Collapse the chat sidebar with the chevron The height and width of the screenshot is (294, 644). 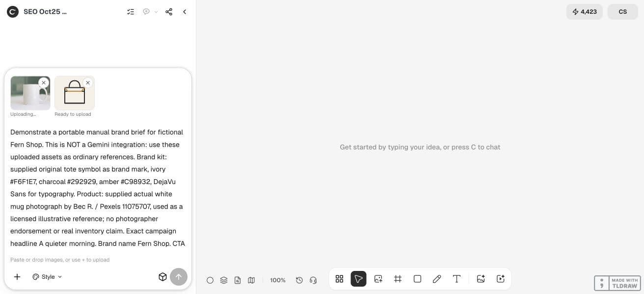(x=185, y=12)
